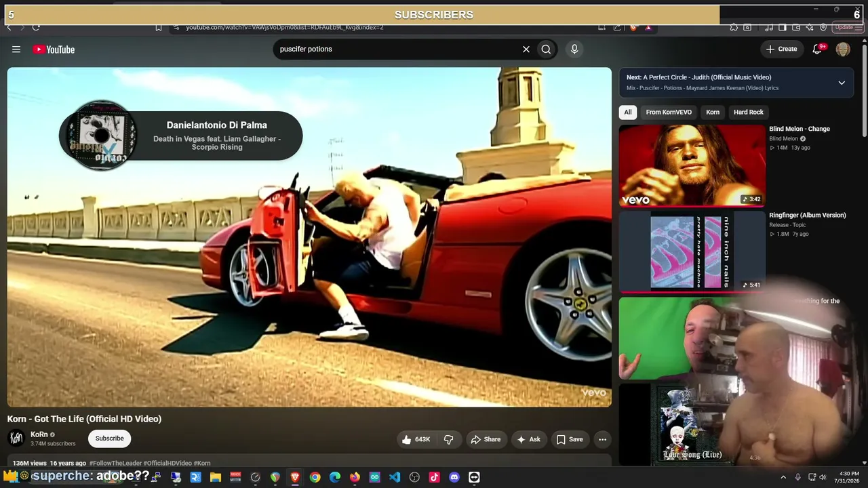Click the Release - Topic channel name
This screenshot has width=868, height=488.
coord(787,225)
